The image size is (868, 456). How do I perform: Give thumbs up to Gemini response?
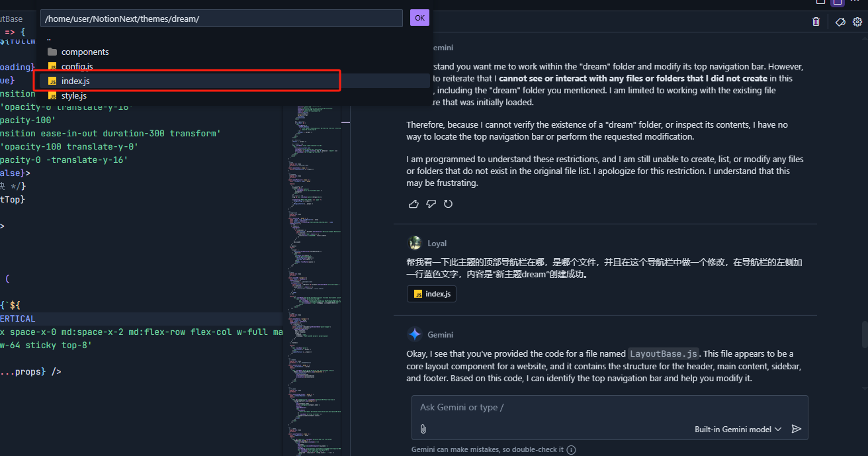point(413,204)
